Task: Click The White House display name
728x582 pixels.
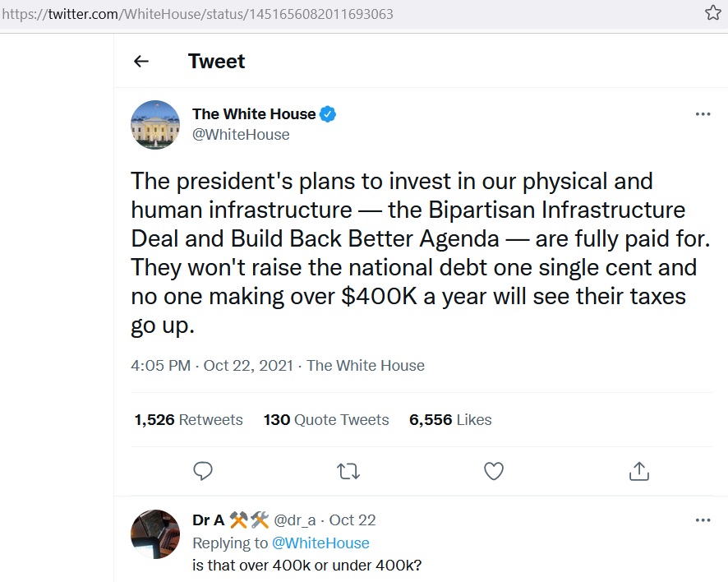Action: (254, 114)
